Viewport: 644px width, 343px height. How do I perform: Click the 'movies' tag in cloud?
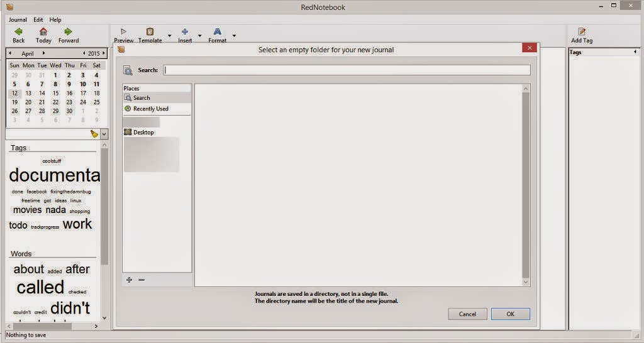pos(28,210)
